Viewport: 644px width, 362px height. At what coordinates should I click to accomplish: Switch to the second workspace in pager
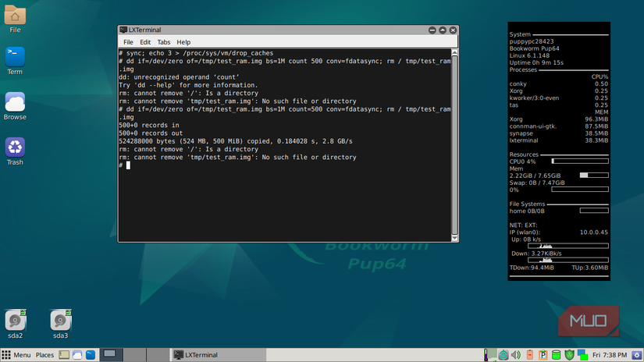pos(134,355)
